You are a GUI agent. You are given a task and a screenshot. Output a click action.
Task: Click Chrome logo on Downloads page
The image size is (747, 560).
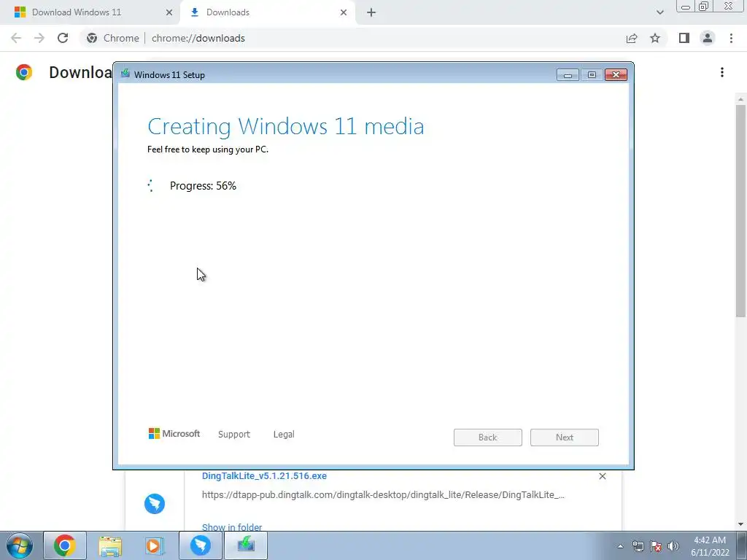(x=24, y=72)
